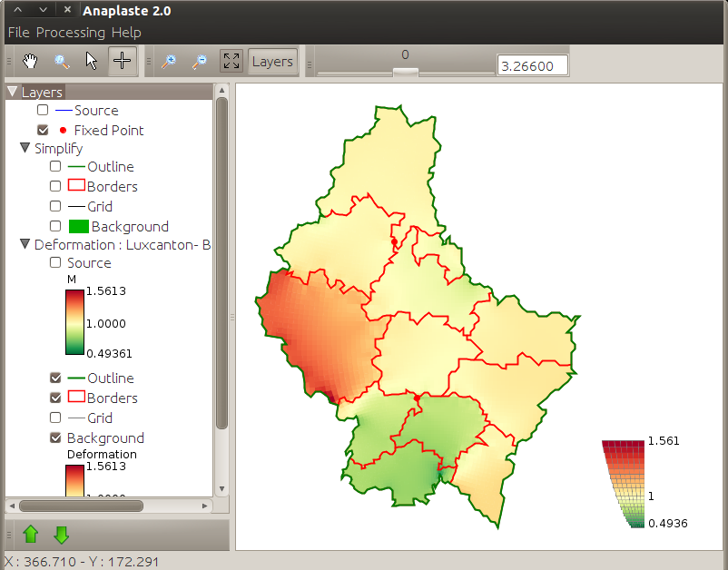Open the Processing menu
728x570 pixels.
pyautogui.click(x=71, y=33)
